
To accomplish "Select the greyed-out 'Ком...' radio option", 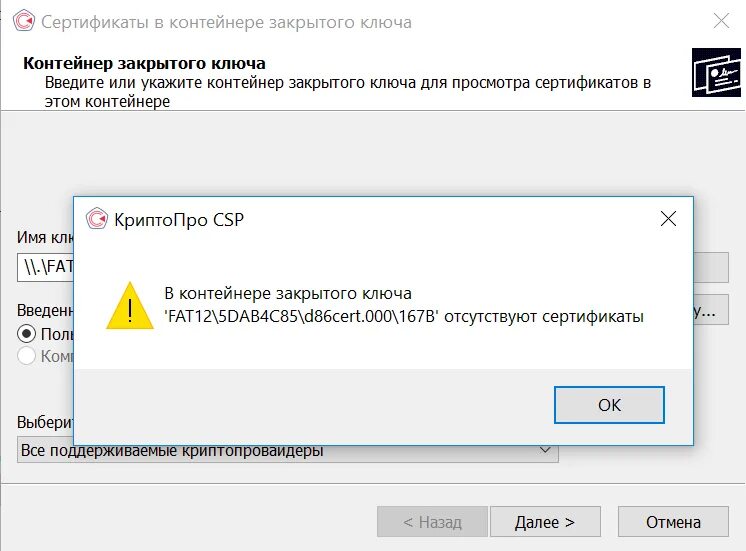I will 26,355.
